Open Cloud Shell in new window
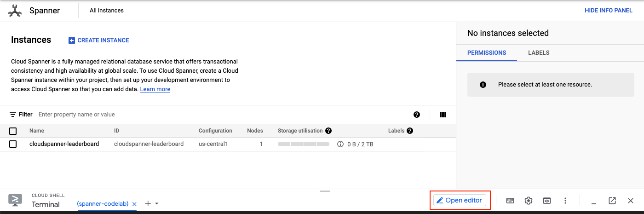This screenshot has height=214, width=644. [x=612, y=201]
